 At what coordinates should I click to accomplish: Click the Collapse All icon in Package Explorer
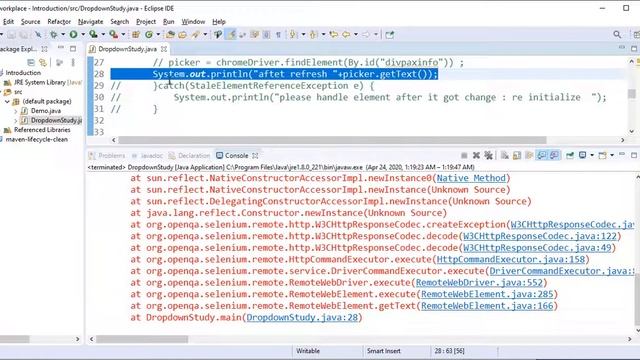[31, 62]
